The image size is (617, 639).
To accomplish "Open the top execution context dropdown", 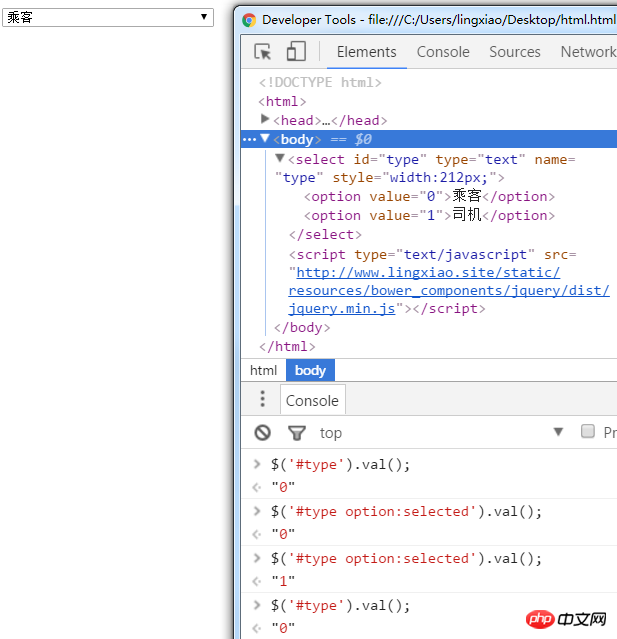I will [440, 432].
